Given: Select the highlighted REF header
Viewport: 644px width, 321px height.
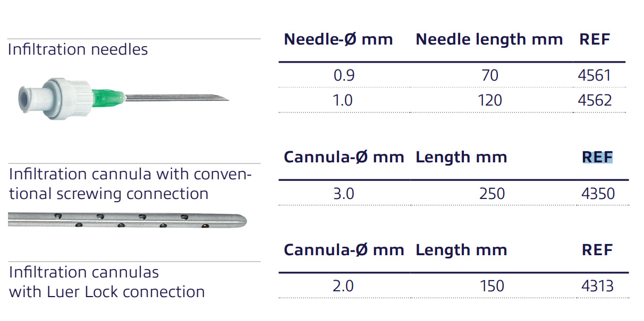Looking at the screenshot, I should 597,157.
